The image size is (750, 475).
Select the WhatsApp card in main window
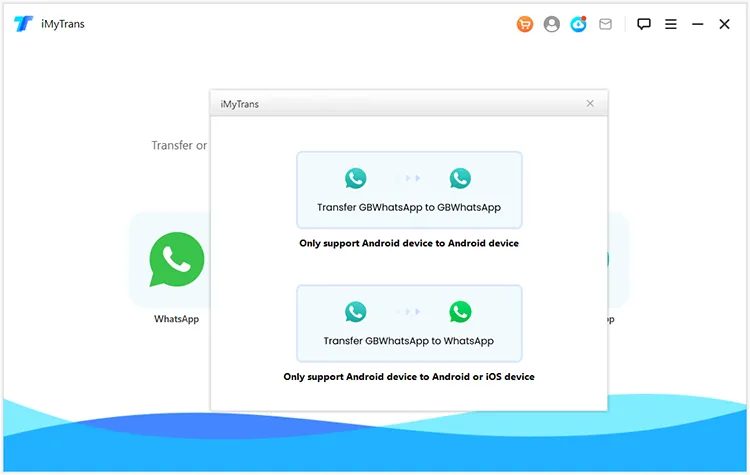(x=170, y=260)
